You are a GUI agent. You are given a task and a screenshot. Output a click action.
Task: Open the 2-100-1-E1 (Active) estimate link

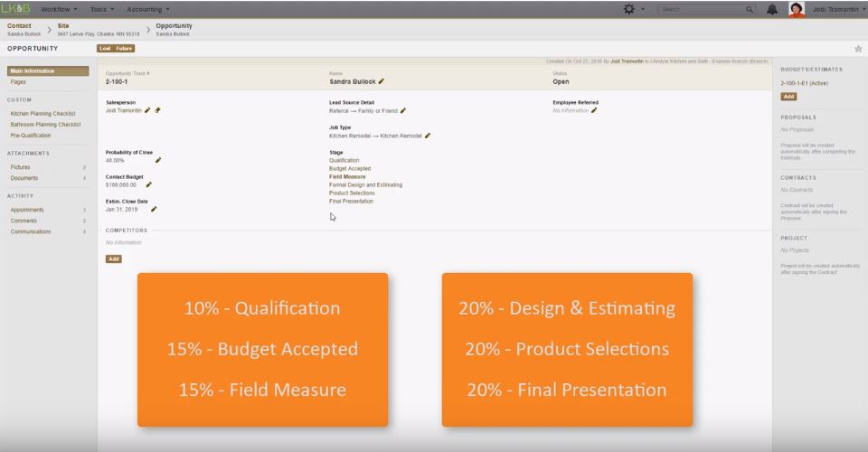(x=805, y=83)
